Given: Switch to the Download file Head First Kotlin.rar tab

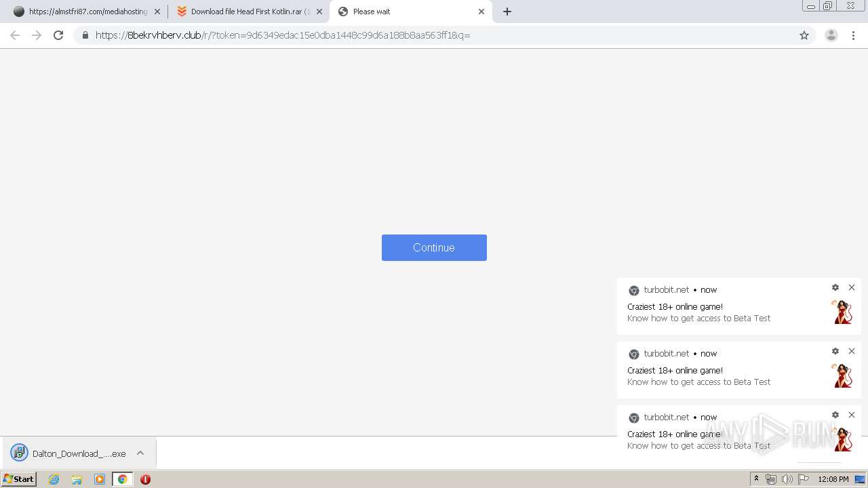Looking at the screenshot, I should (x=247, y=12).
